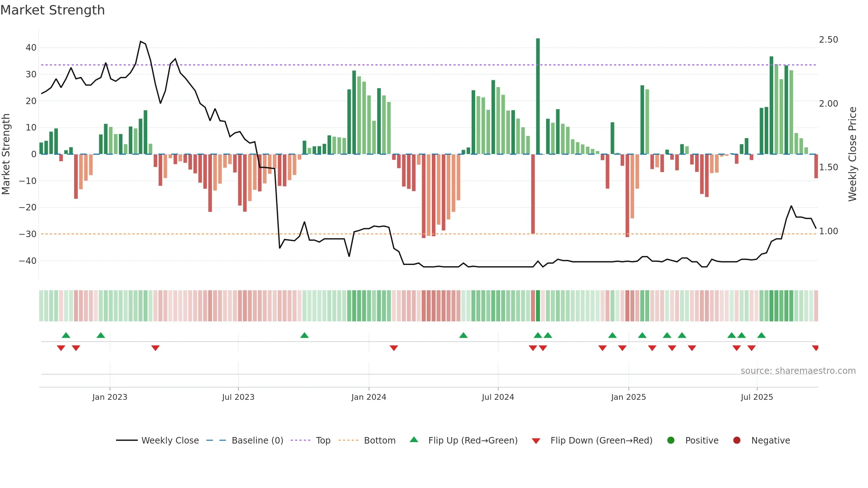Click the Market Strength chart title at top

pos(52,10)
